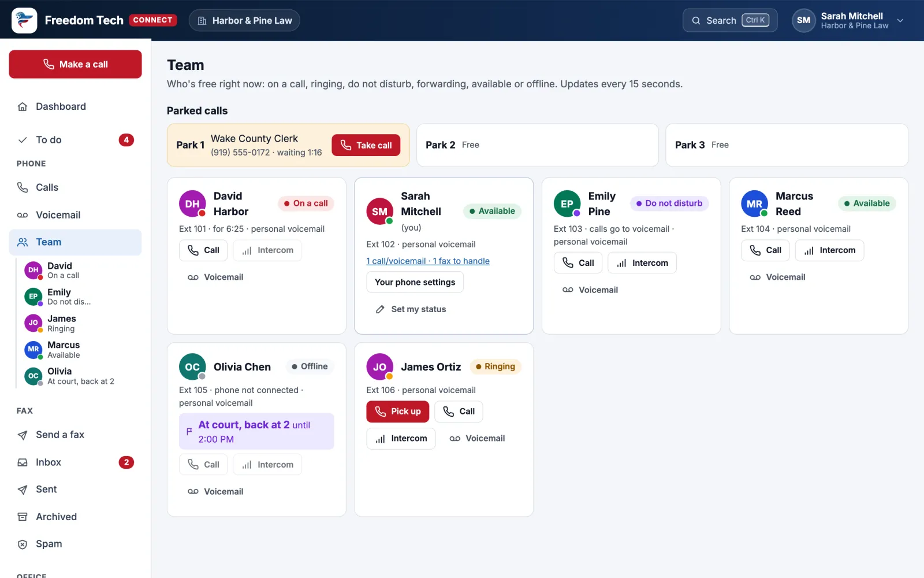Select Team in the sidebar navigation

[75, 242]
